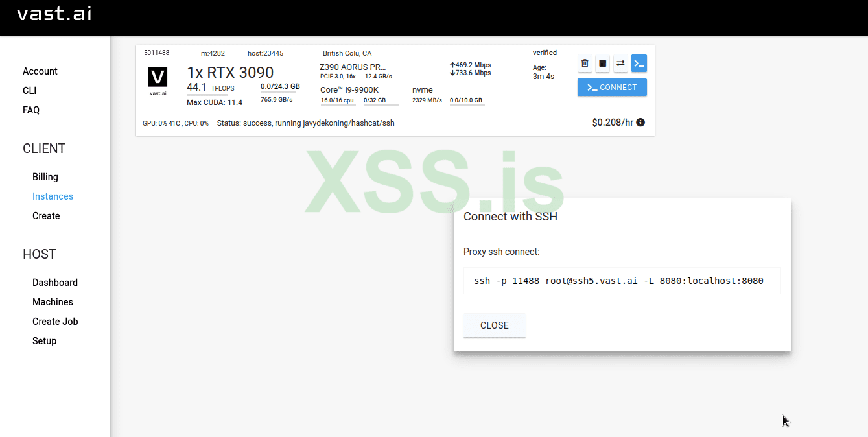This screenshot has width=868, height=437.
Task: Go to the CLI section
Action: (29, 91)
